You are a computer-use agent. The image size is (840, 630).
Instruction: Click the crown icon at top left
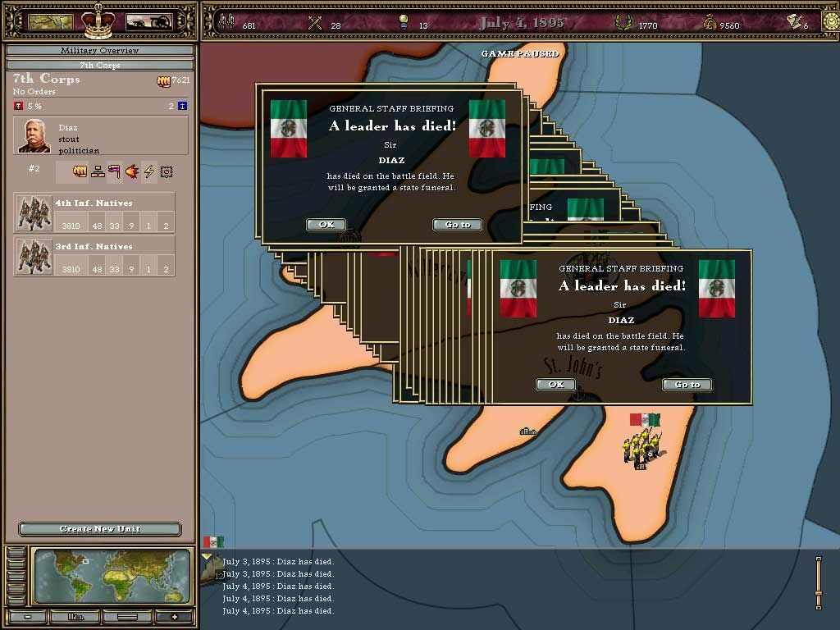tap(98, 20)
